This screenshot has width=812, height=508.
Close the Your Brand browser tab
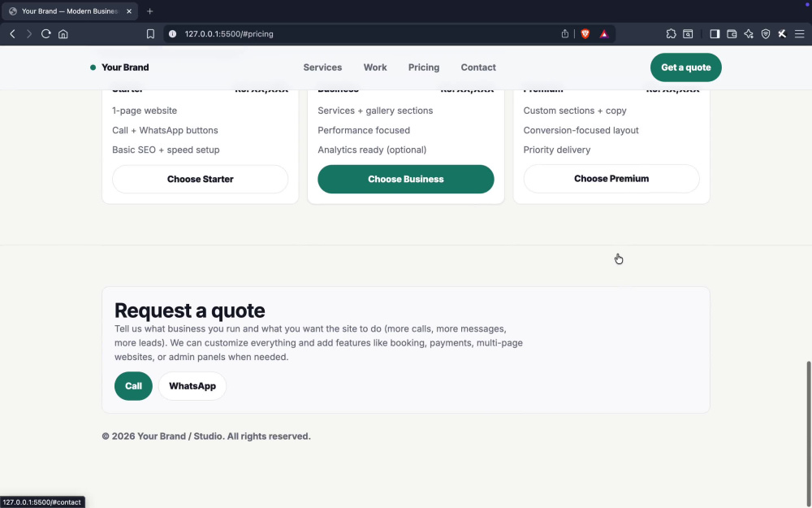(129, 11)
